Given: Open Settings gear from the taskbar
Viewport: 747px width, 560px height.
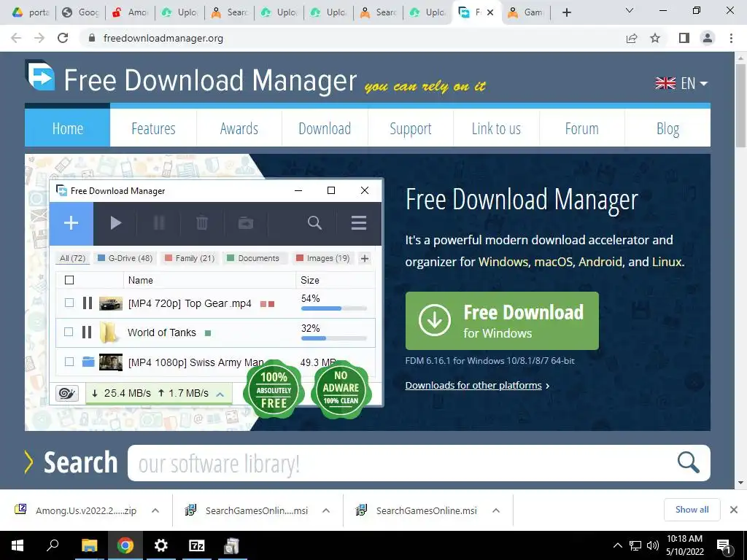Looking at the screenshot, I should click(161, 545).
